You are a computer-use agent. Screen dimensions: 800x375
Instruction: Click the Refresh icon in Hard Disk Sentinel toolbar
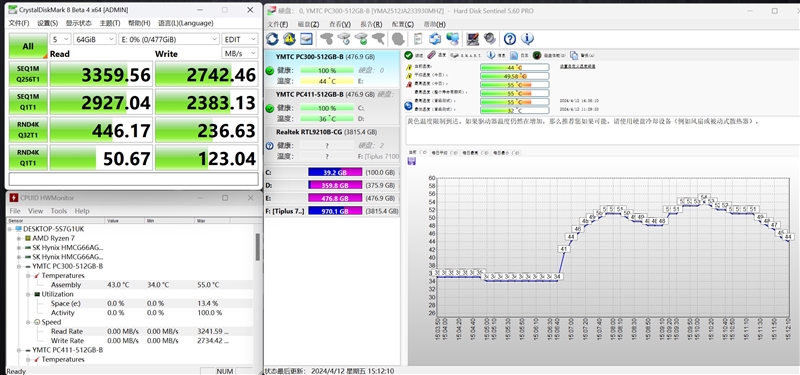[x=272, y=39]
